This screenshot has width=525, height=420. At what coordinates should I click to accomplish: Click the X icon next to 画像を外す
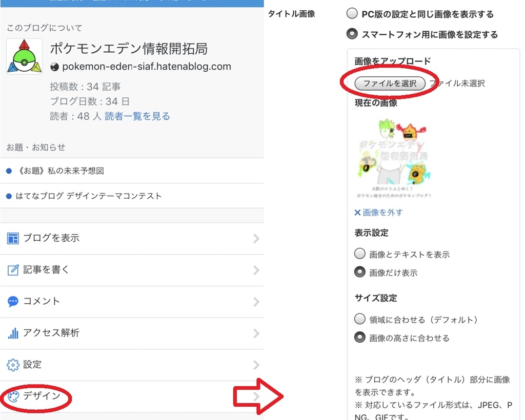click(357, 213)
